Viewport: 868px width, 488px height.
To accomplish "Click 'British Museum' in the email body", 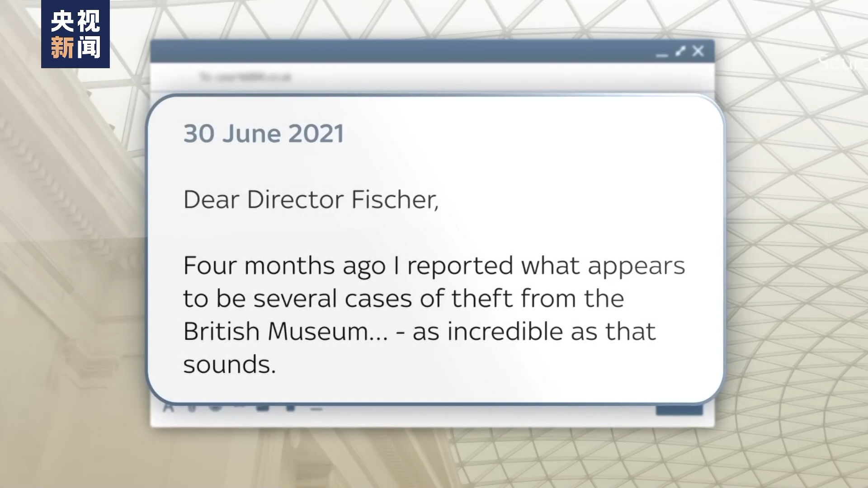I will coord(285,332).
